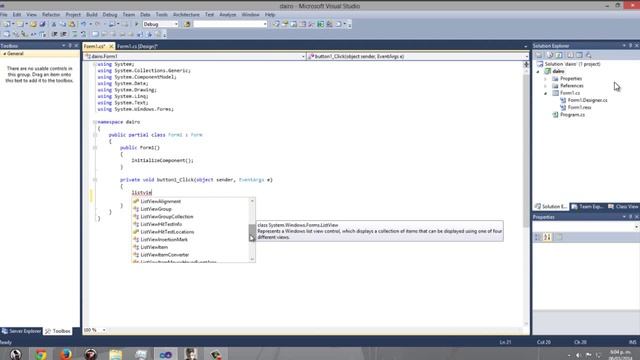640x360 pixels.
Task: Switch to the Server Explorer tab
Action: click(x=21, y=331)
